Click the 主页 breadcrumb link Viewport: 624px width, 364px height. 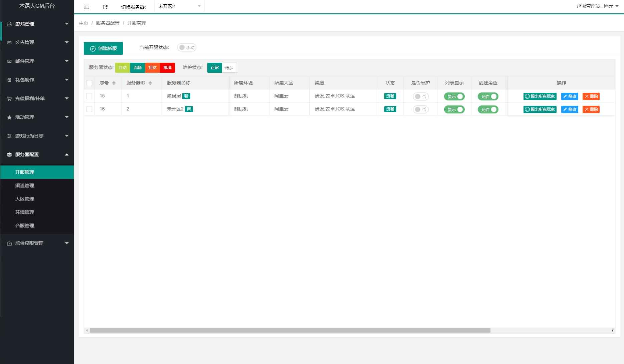83,23
